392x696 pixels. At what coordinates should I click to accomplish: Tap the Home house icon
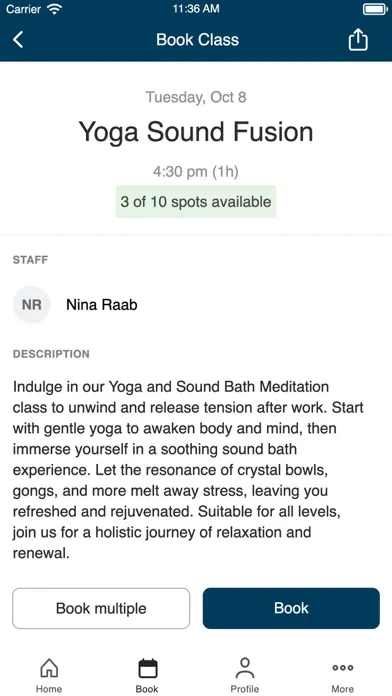[x=49, y=668]
